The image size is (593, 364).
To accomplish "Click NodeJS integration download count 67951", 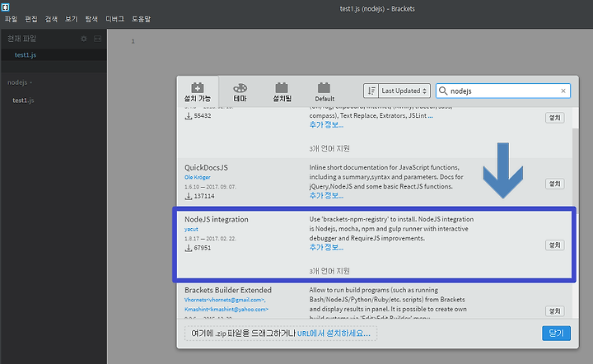I will [198, 248].
